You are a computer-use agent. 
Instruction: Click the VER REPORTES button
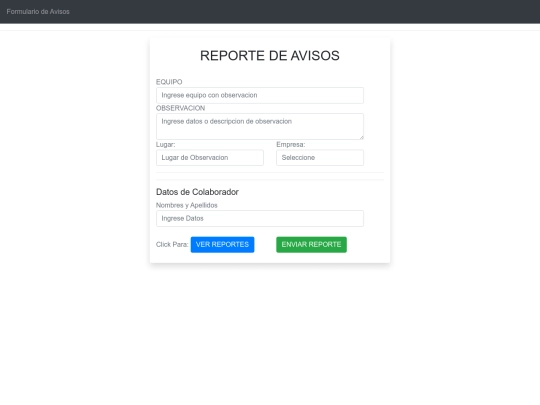pos(222,245)
